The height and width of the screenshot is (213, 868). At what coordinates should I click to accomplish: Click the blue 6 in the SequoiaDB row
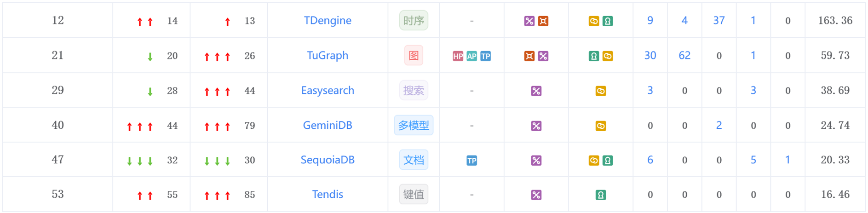coord(650,160)
